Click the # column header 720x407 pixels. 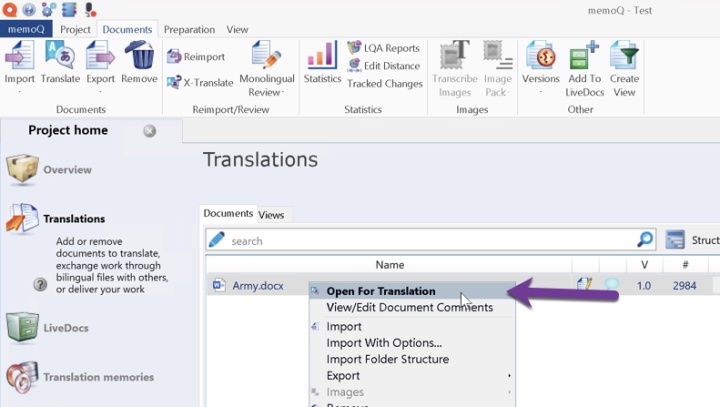tap(685, 265)
